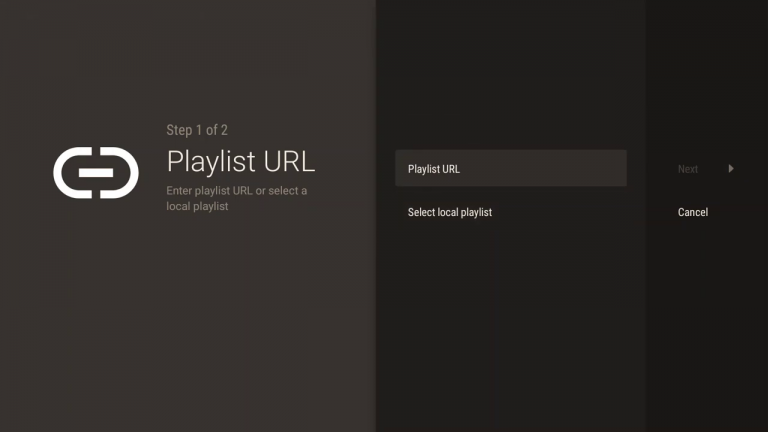Cancel the playlist setup wizard
The width and height of the screenshot is (768, 432).
click(x=692, y=212)
